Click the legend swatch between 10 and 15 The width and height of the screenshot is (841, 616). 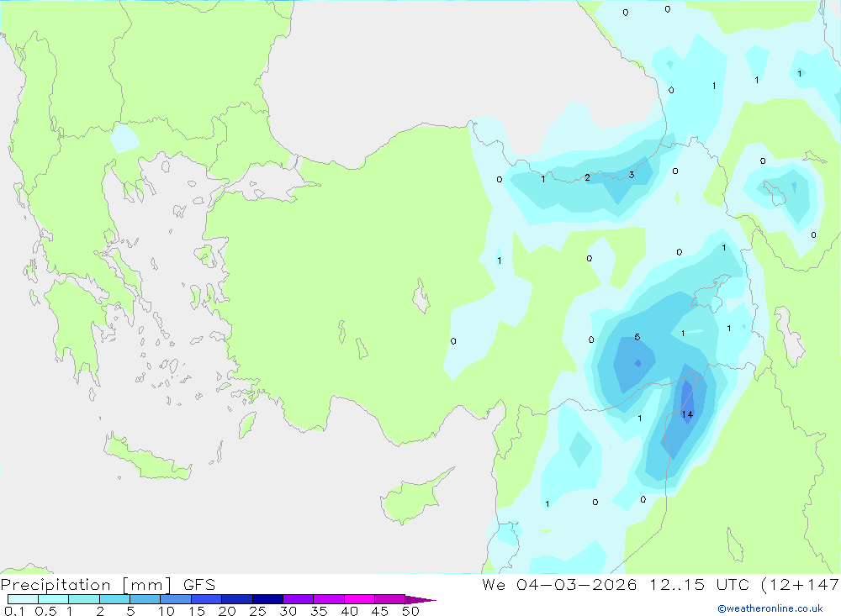pyautogui.click(x=176, y=599)
